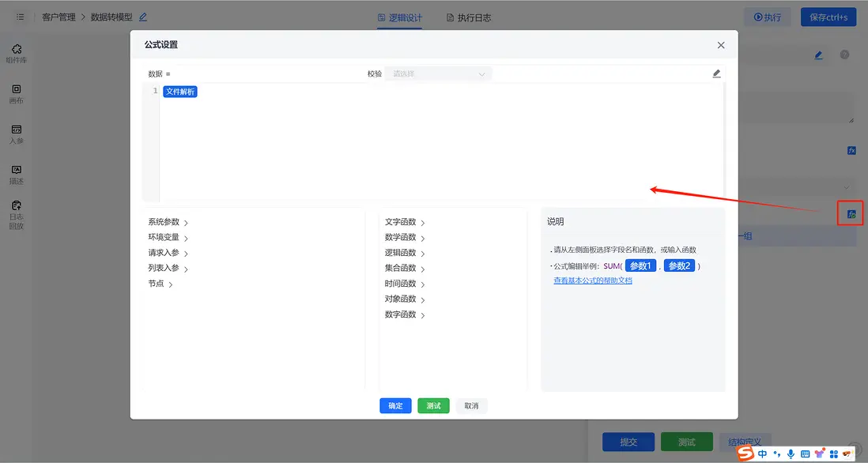Click the SUM( example function text
Image resolution: width=868 pixels, height=463 pixels.
tap(613, 266)
